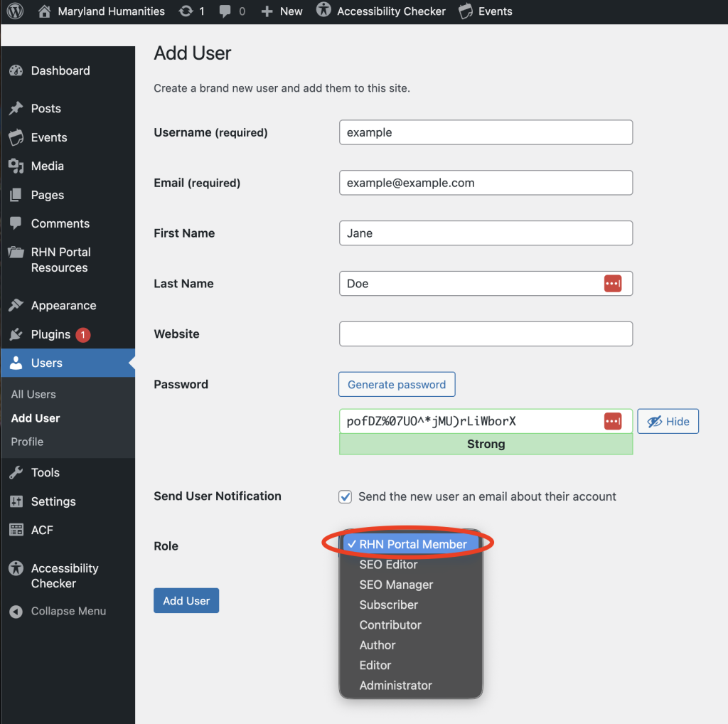Click the Users person icon
This screenshot has height=724, width=728.
coord(16,363)
